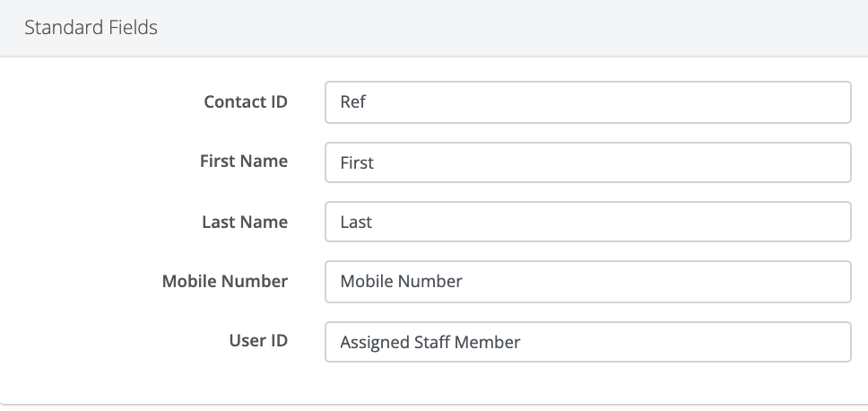This screenshot has height=411, width=868.
Task: Click the Contact ID input field
Action: click(x=587, y=102)
